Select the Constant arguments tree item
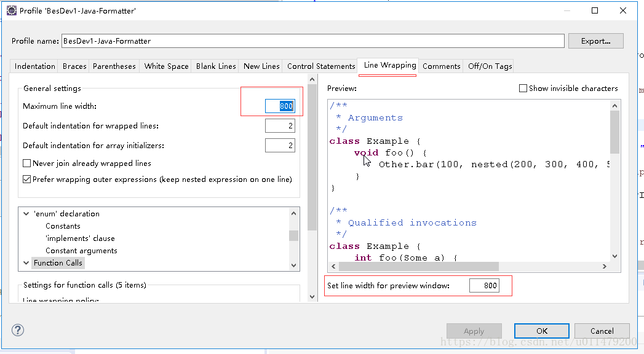This screenshot has width=644, height=354. click(81, 251)
